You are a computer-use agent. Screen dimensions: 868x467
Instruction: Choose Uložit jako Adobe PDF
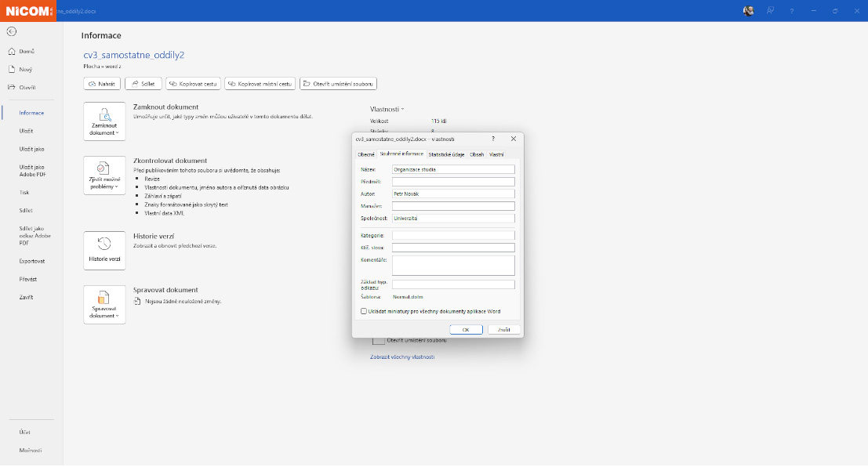[31, 170]
